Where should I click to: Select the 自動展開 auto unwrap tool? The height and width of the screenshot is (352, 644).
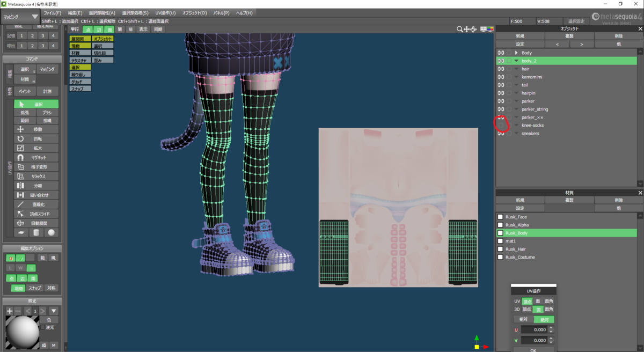(36, 223)
